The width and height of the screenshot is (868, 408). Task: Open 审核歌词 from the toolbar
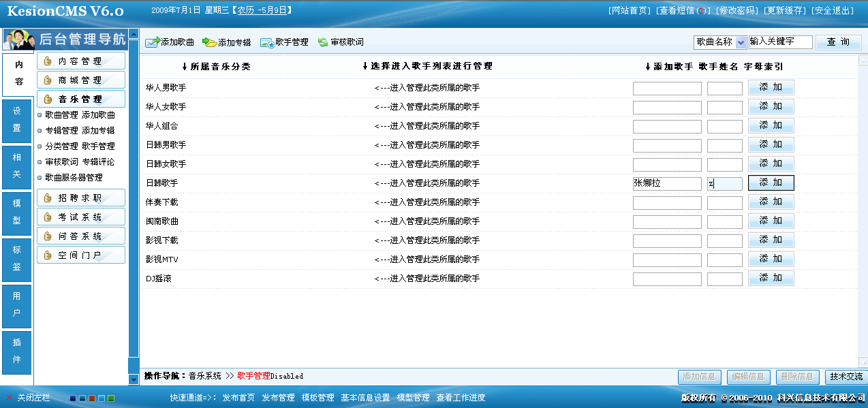(x=339, y=42)
